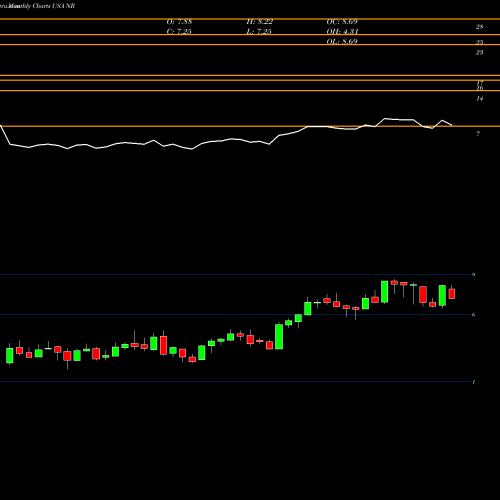Click the '6' label on candlestick axis
Image resolution: width=500 pixels, height=500 pixels.
pyautogui.click(x=473, y=315)
